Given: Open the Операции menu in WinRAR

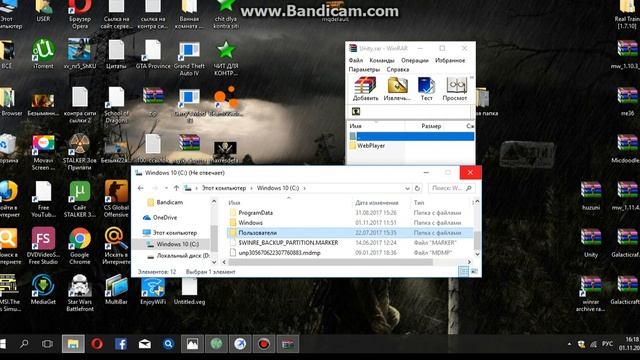Looking at the screenshot, I should 415,60.
